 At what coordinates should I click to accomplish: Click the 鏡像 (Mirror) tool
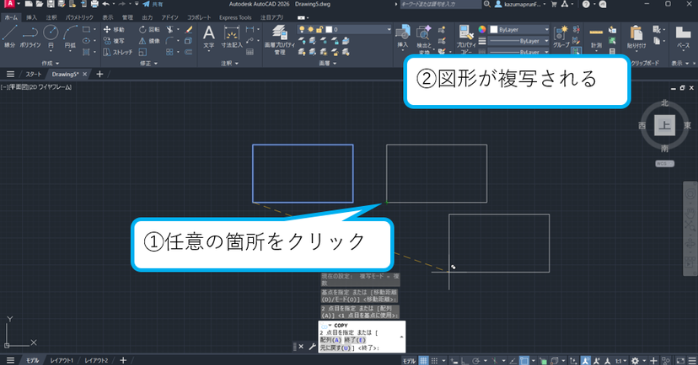coord(149,41)
